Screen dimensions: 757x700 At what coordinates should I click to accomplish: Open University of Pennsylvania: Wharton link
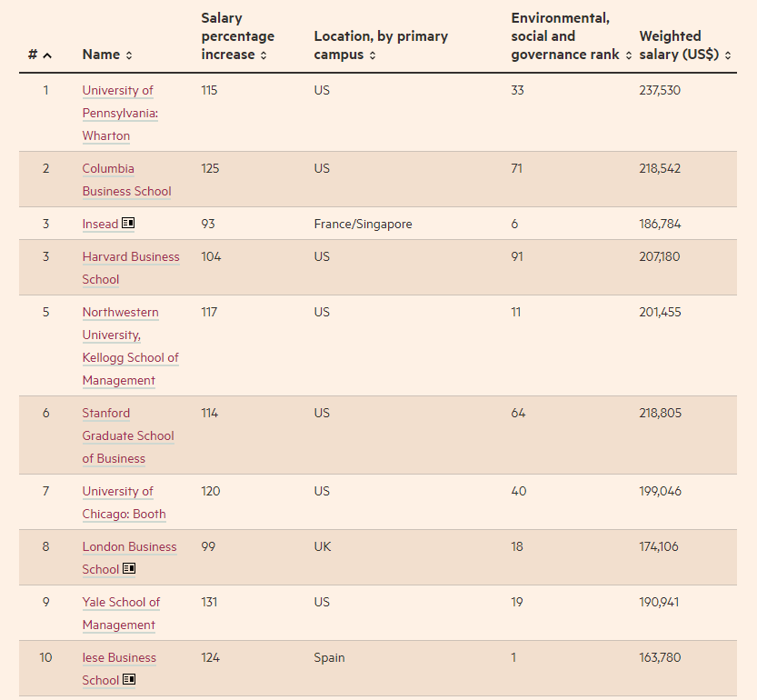[119, 113]
